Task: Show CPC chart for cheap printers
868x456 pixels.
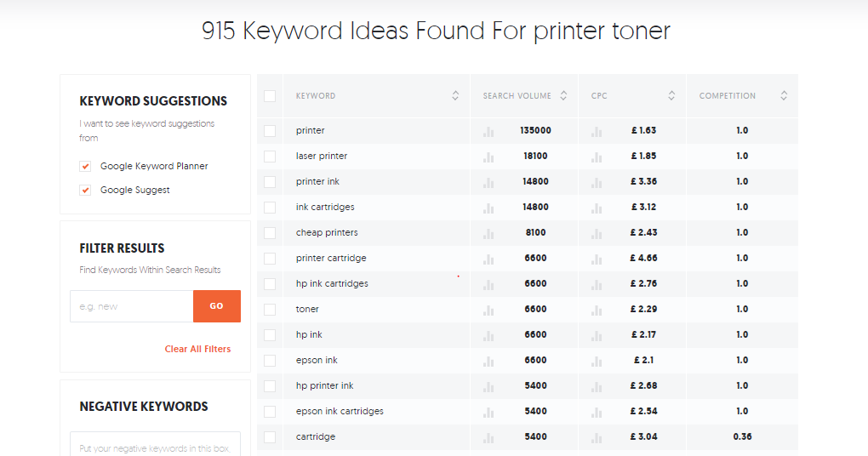Action: point(597,234)
